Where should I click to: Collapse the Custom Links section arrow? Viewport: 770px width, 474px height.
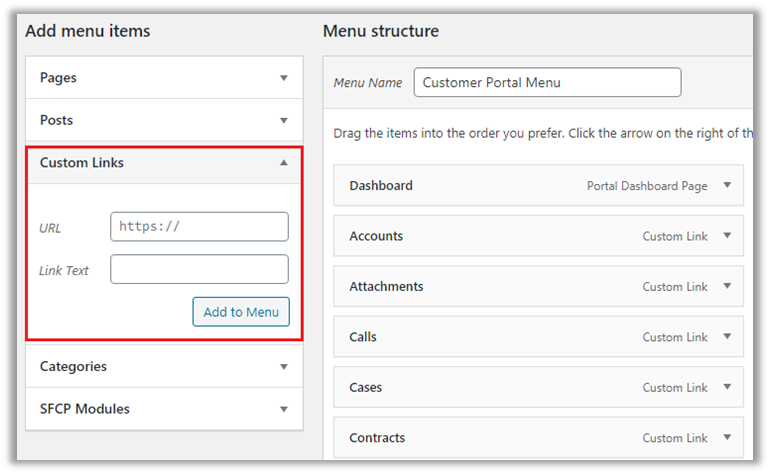[284, 162]
